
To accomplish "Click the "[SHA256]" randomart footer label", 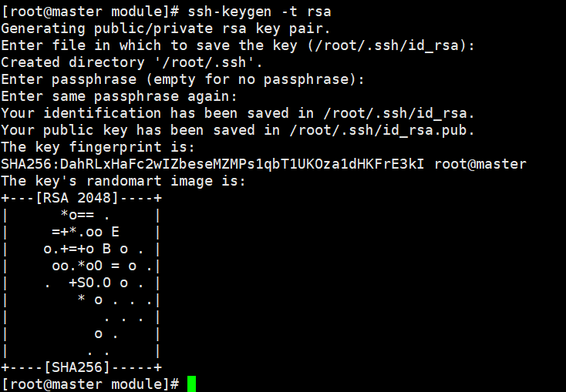I will pos(76,367).
